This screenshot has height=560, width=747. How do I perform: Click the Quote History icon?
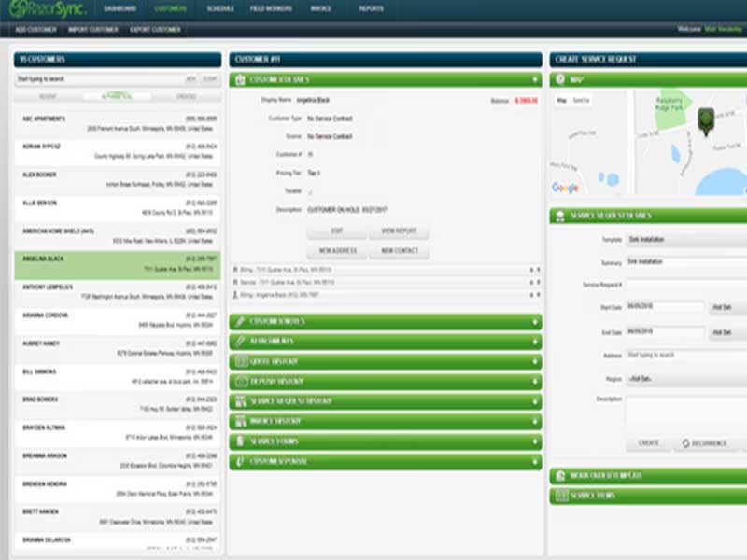point(241,361)
